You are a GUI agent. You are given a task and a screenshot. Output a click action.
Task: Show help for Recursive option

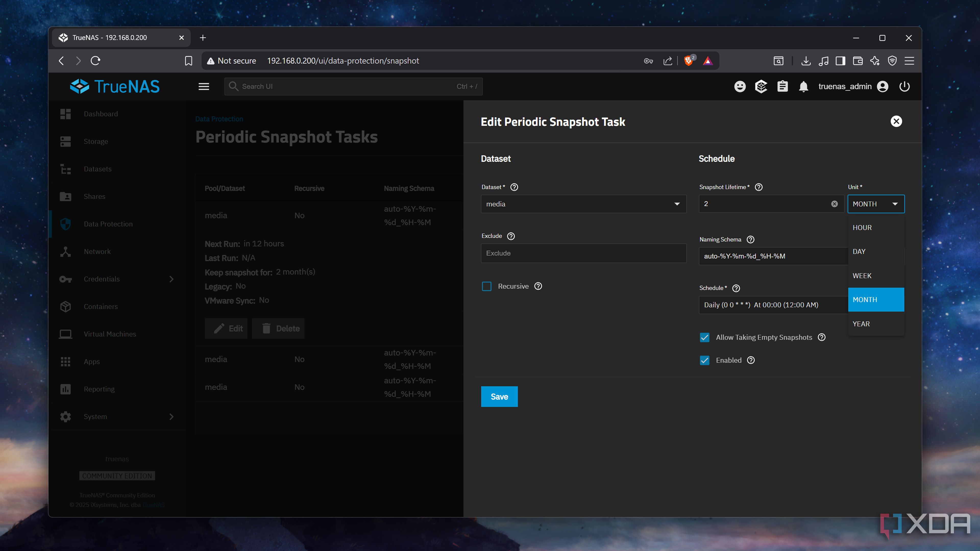pyautogui.click(x=538, y=286)
